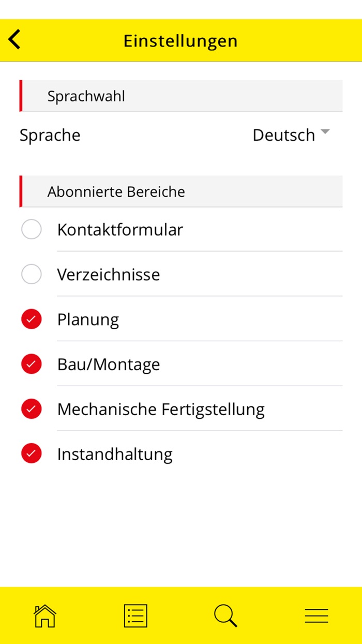Enable the Kontaktformular subscription
This screenshot has height=644, width=362.
click(x=31, y=229)
